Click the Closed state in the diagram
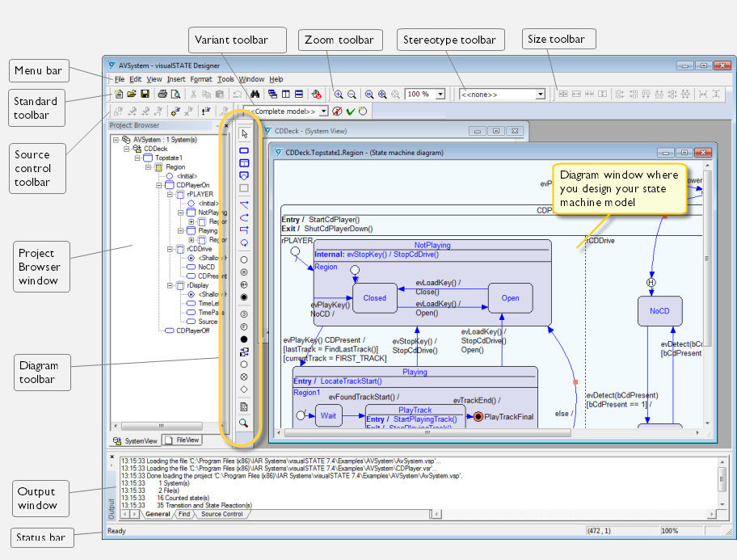737x560 pixels. point(375,297)
